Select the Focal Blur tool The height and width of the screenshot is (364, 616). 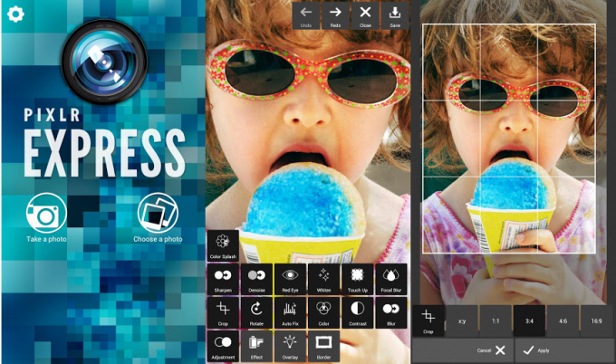point(390,279)
